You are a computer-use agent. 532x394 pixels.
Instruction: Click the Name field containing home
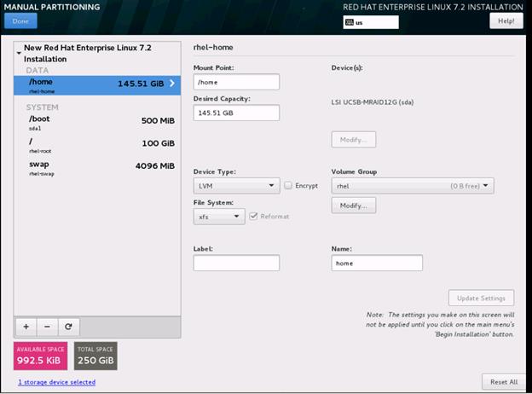point(377,263)
